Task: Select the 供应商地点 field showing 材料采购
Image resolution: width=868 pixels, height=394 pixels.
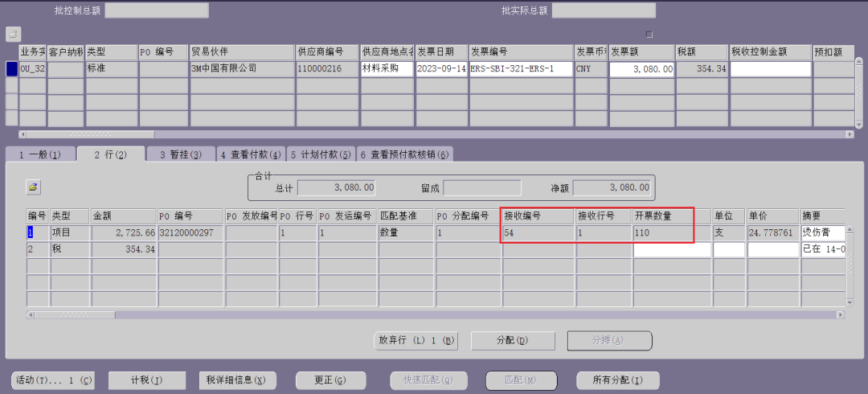Action: coord(387,69)
